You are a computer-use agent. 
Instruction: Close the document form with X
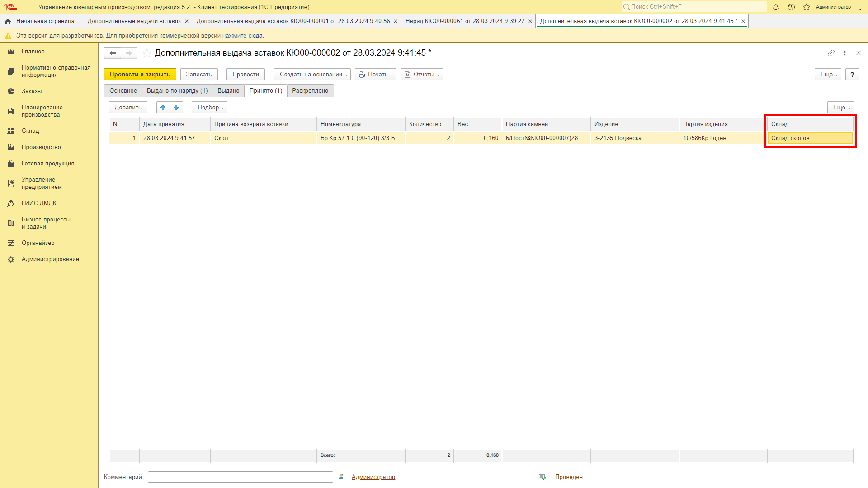859,53
